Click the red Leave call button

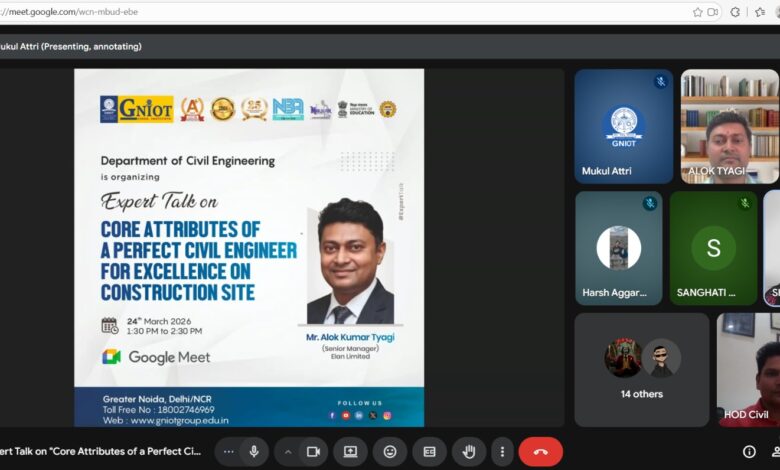pyautogui.click(x=540, y=451)
